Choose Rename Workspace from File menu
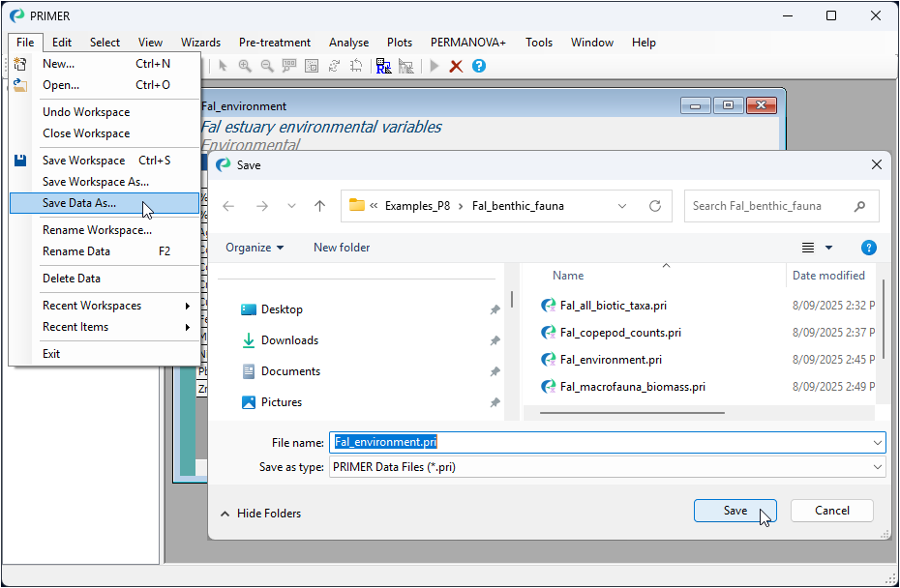This screenshot has height=588, width=900. [x=97, y=230]
